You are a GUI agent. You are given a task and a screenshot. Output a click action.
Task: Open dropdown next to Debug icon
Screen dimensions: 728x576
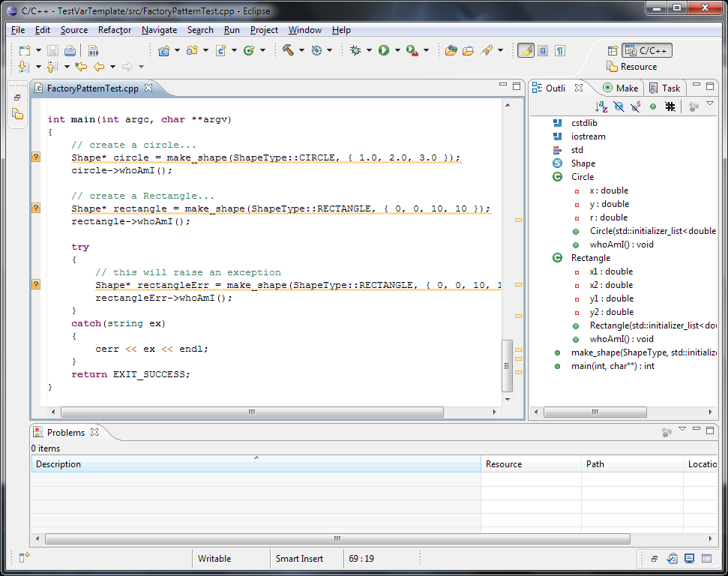369,50
